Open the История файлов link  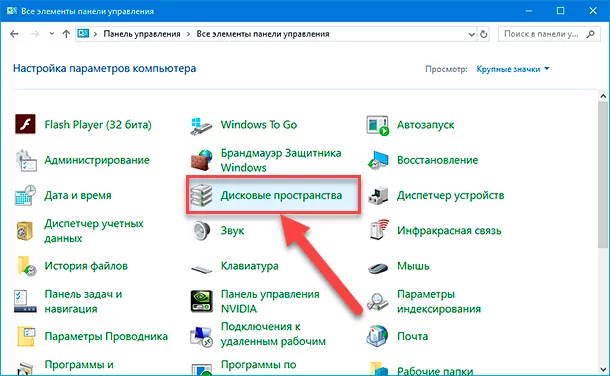(x=86, y=266)
